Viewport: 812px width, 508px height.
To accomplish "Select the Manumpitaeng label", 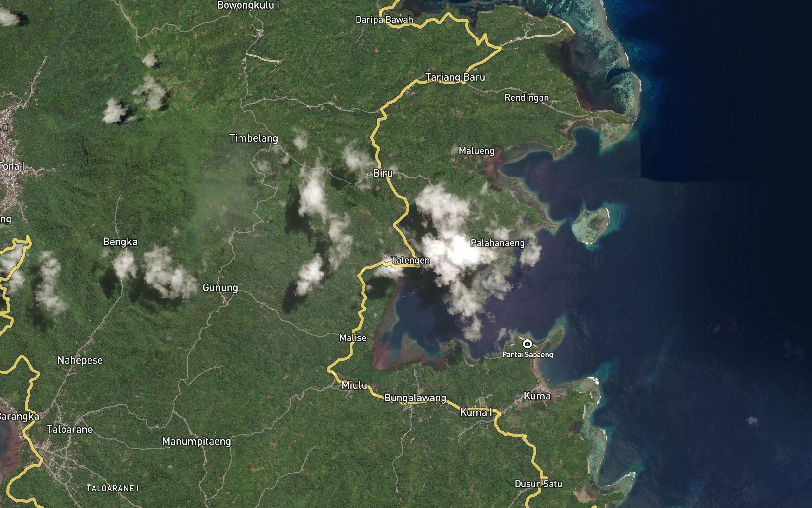I will 196,441.
